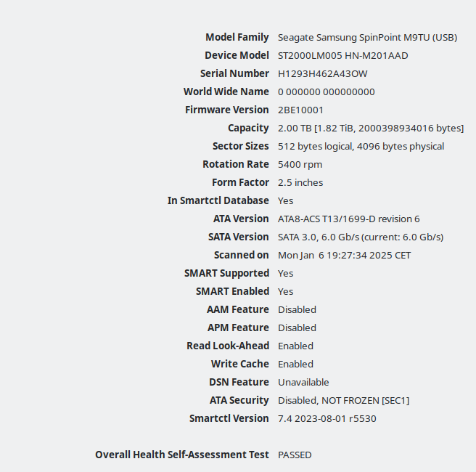Select the Seagate Samsung SpinPoint M9TU value
The image size is (476, 472).
367,37
